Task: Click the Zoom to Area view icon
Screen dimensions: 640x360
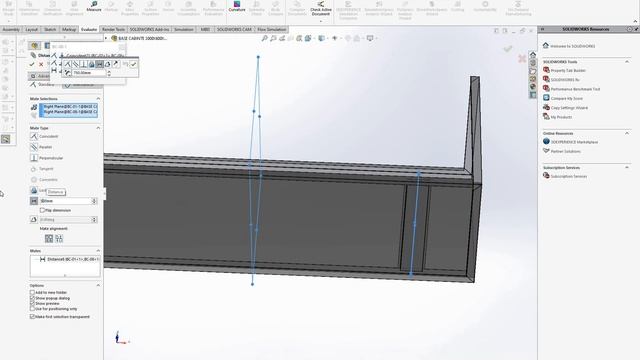Action: tap(273, 38)
